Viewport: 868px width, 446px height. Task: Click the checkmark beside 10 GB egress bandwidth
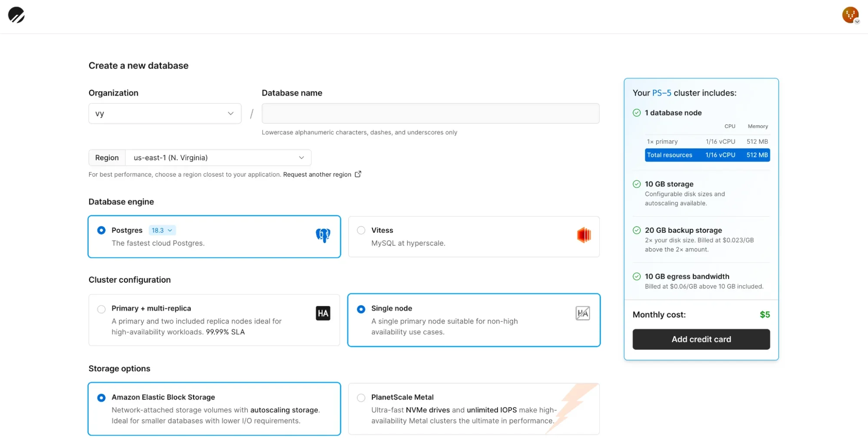pos(637,276)
